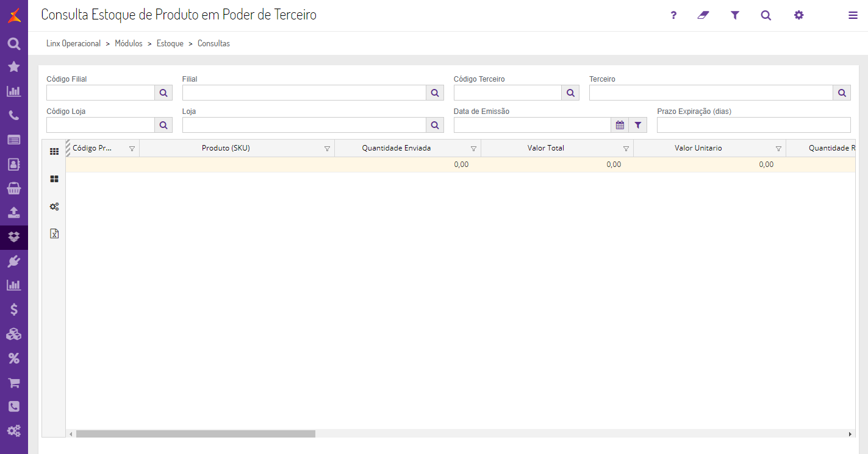Open grid cogs configuration icon

tap(54, 207)
